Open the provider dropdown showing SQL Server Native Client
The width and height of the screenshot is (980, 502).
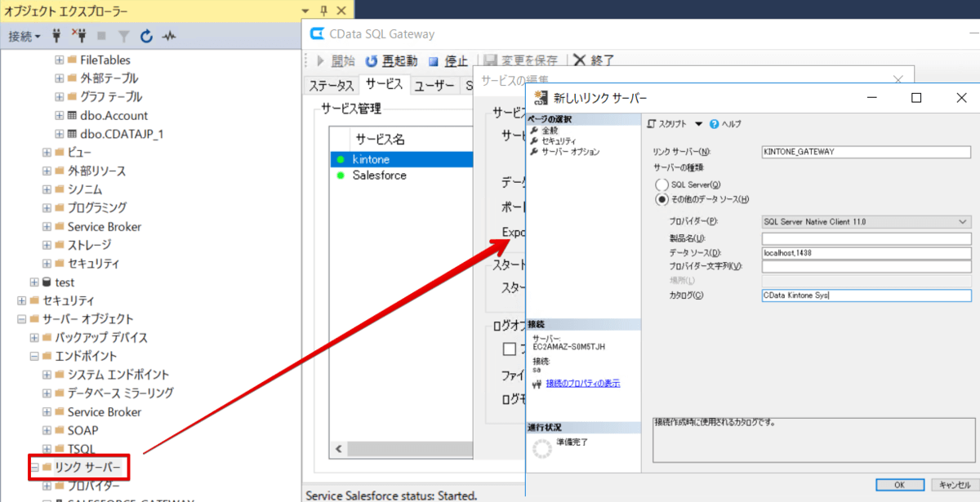(866, 221)
